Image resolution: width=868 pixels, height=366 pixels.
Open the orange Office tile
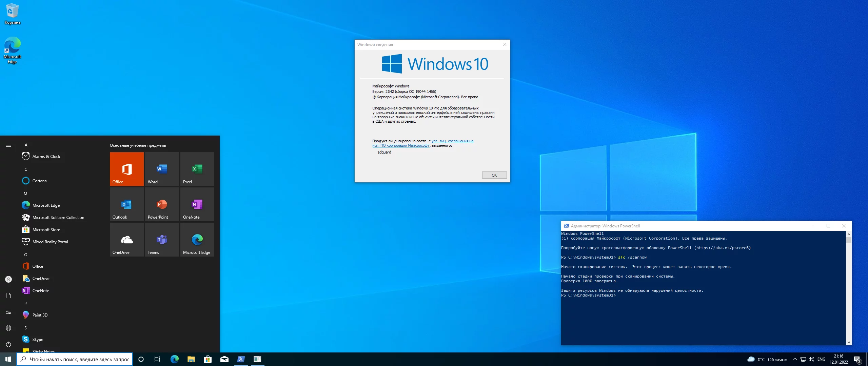(x=126, y=169)
